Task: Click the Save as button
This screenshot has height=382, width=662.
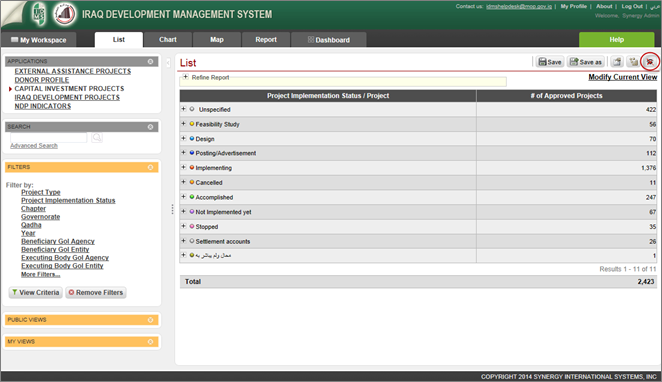Action: click(x=586, y=62)
